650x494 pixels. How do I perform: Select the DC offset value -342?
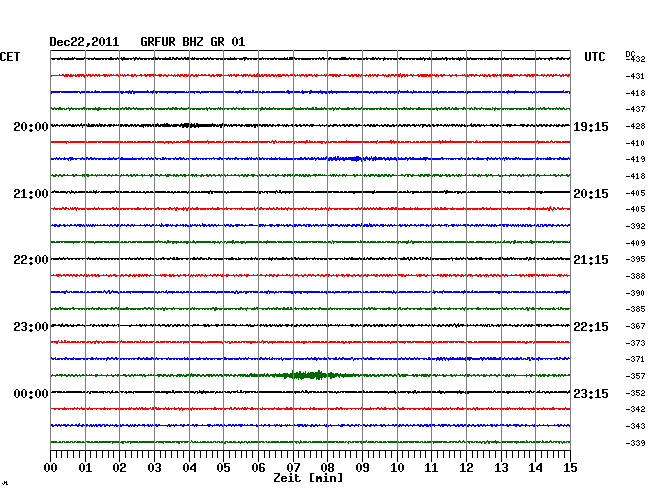click(x=635, y=409)
